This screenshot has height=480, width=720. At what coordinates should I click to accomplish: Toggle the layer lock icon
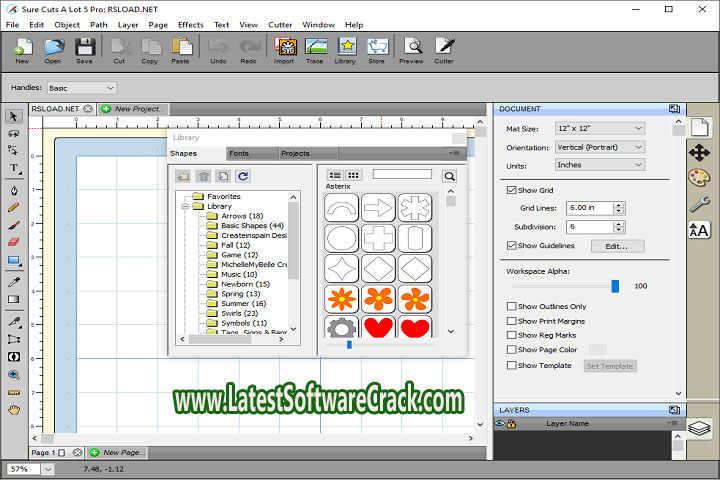pos(511,424)
